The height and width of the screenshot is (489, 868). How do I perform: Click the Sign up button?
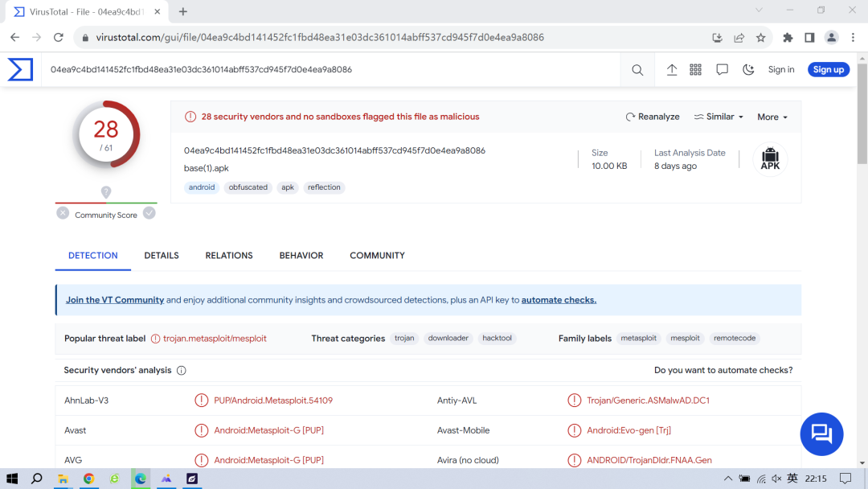[x=828, y=69]
